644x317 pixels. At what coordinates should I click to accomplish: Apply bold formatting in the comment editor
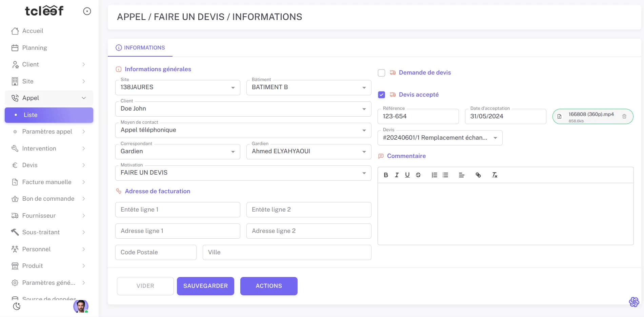386,175
